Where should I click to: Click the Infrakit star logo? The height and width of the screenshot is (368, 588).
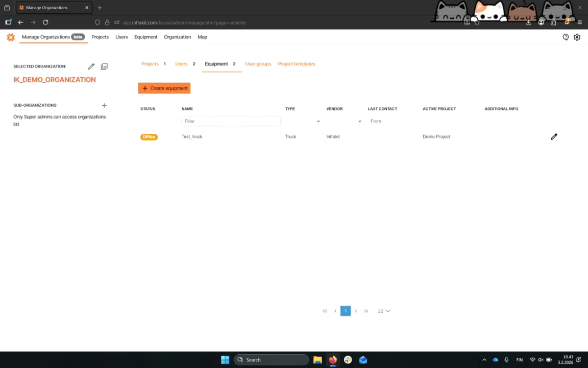click(11, 37)
